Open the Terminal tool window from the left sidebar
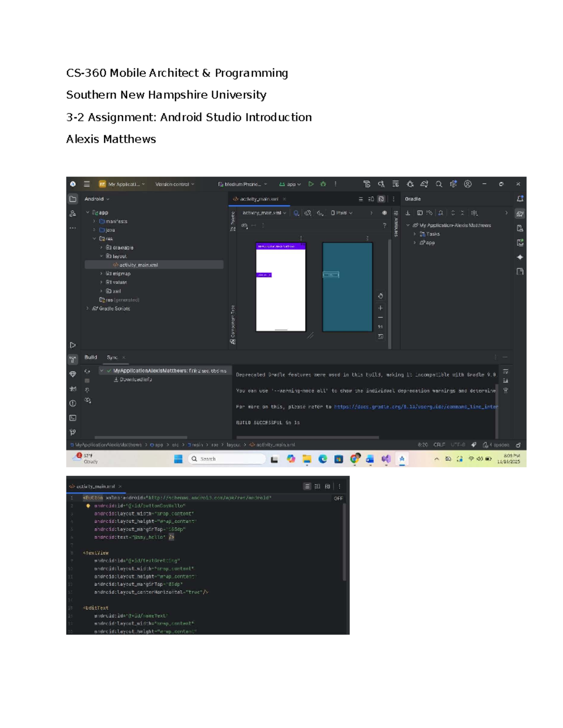Viewport: 563px width, 728px height. coord(73,418)
